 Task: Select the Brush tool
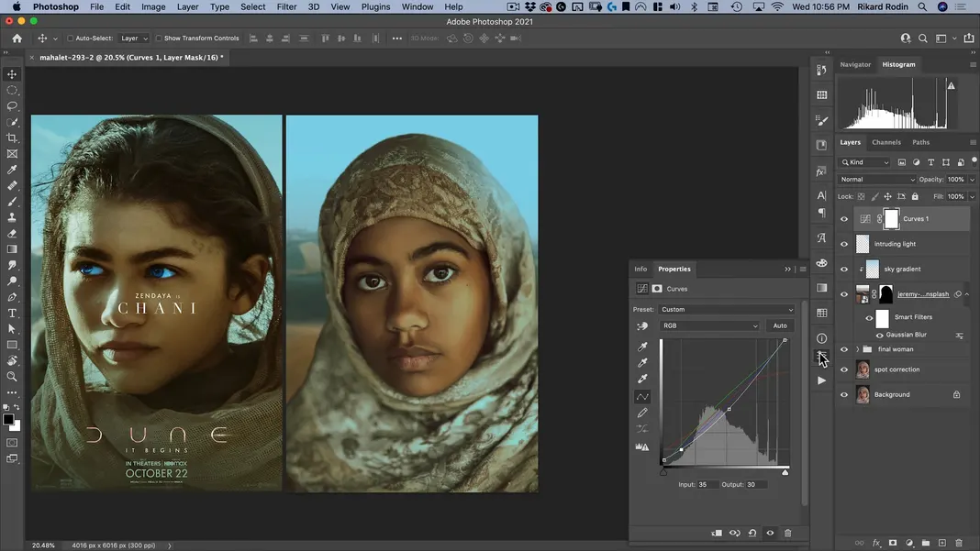tap(12, 202)
